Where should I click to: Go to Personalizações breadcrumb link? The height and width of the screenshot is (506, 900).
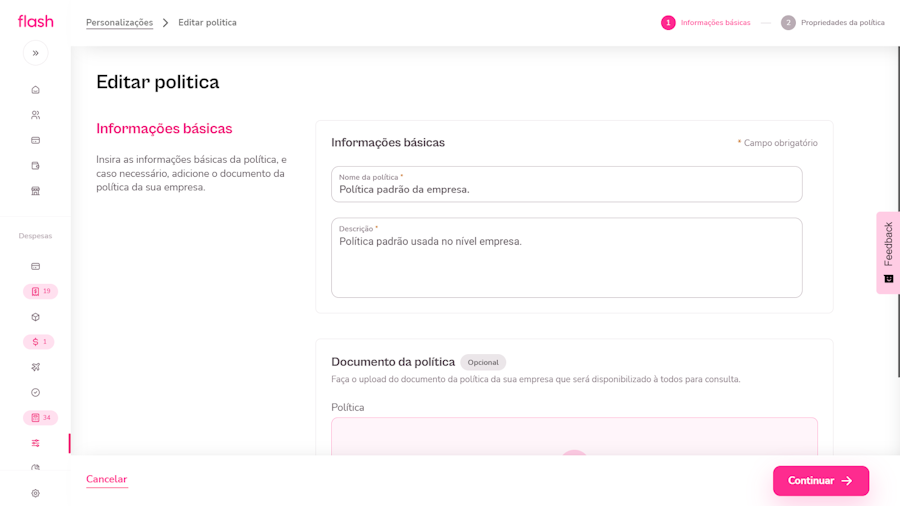coord(119,22)
